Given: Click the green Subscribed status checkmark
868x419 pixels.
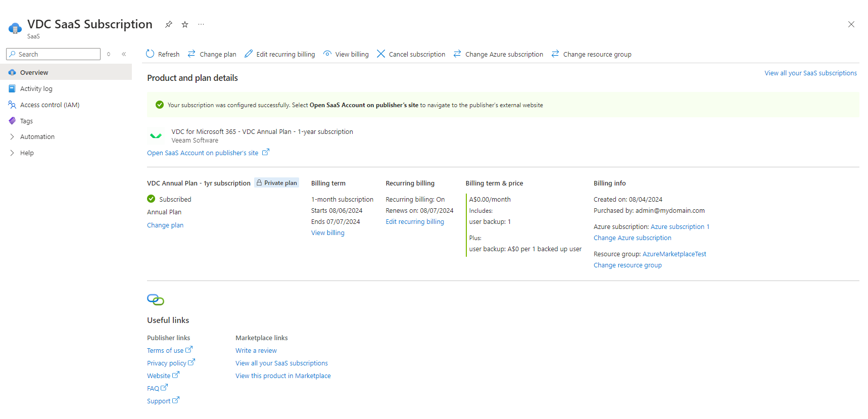Looking at the screenshot, I should click(151, 199).
